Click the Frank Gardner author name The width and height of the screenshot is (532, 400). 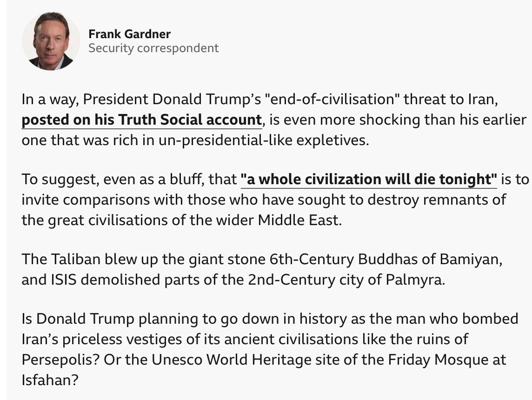tap(129, 34)
